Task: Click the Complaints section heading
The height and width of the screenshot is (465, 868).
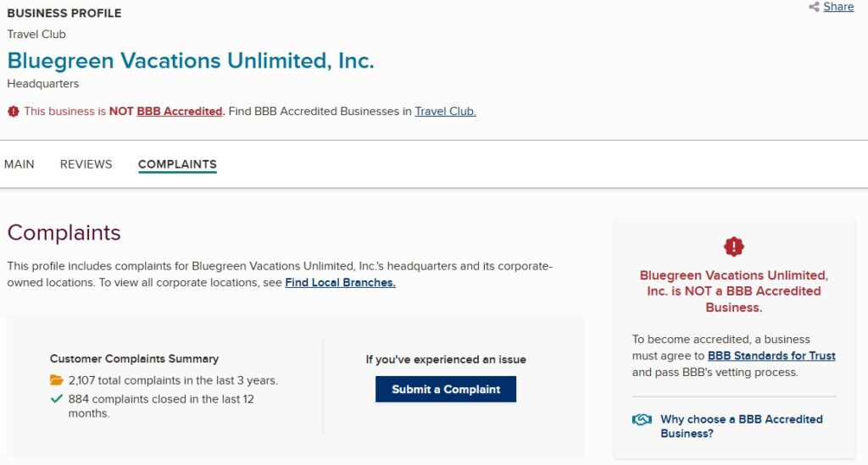Action: click(x=64, y=233)
